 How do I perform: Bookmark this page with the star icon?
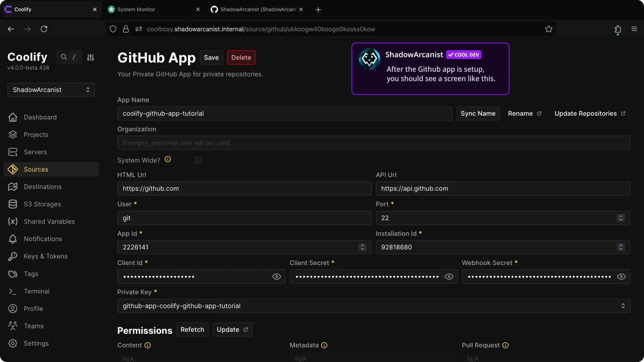click(549, 29)
